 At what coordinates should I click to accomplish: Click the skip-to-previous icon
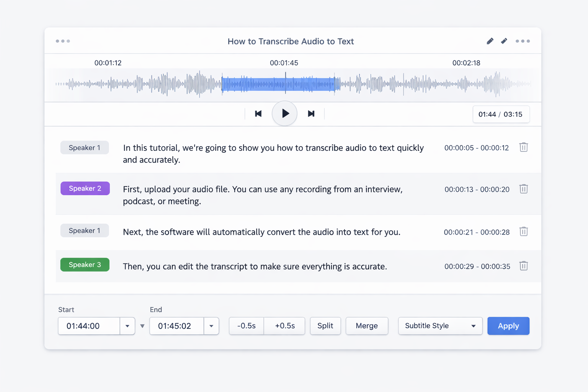click(258, 114)
